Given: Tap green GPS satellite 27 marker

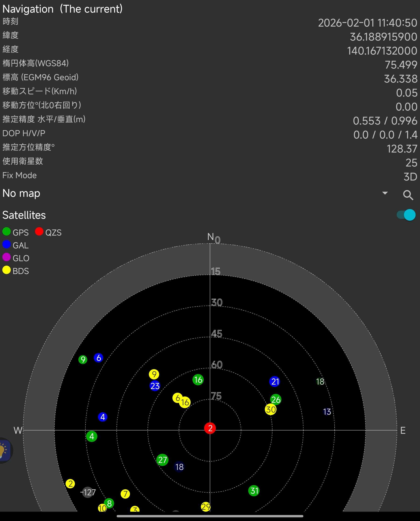Looking at the screenshot, I should [162, 460].
